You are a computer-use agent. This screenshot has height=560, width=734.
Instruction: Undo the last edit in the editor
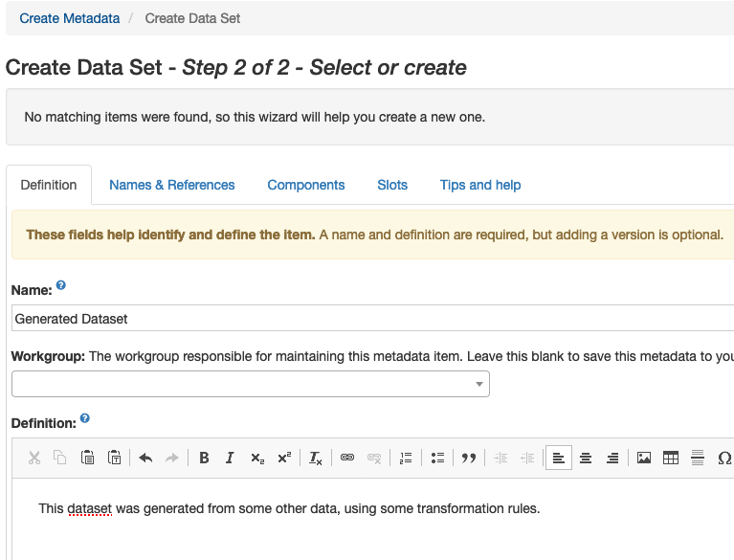tap(145, 459)
